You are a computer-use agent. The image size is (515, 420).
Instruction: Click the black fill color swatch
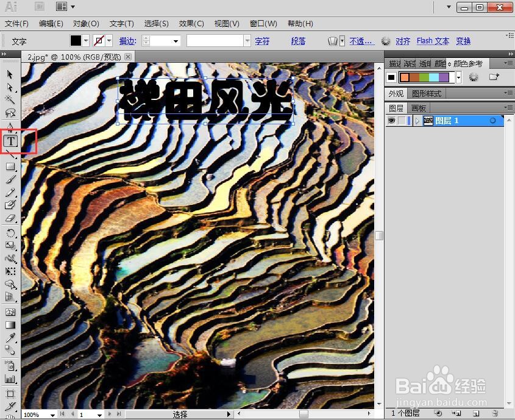[x=76, y=41]
